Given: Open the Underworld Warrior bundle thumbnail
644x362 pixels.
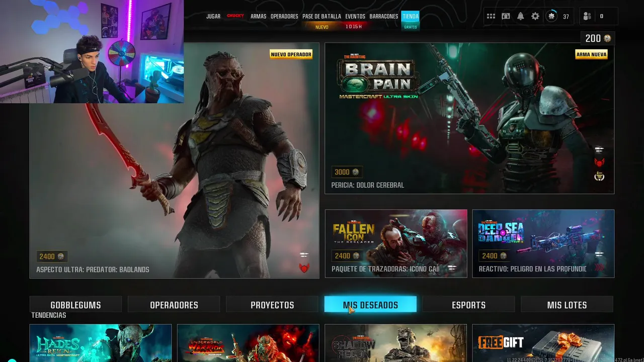Looking at the screenshot, I should tap(248, 343).
